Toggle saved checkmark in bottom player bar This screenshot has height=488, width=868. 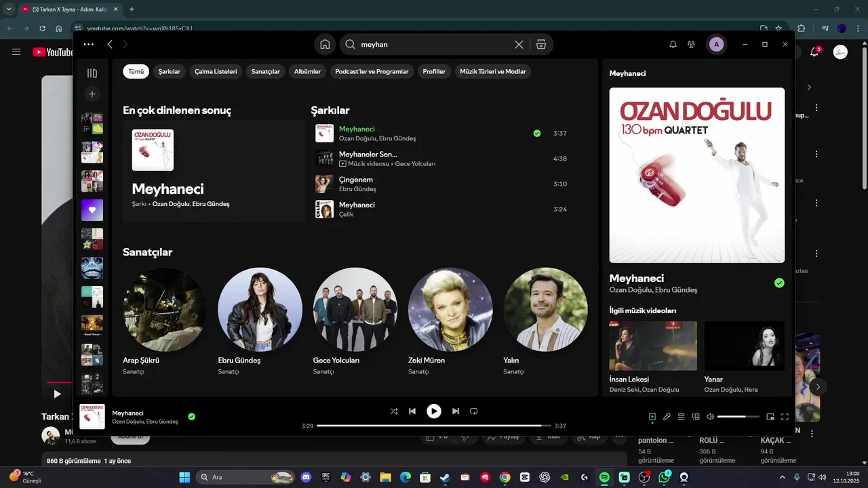coord(192,417)
